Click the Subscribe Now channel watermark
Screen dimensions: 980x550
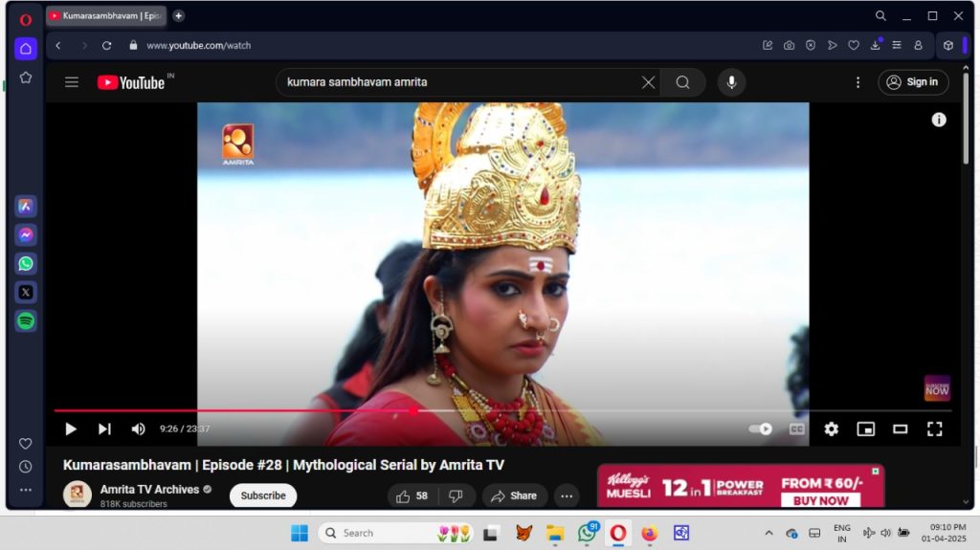click(937, 388)
